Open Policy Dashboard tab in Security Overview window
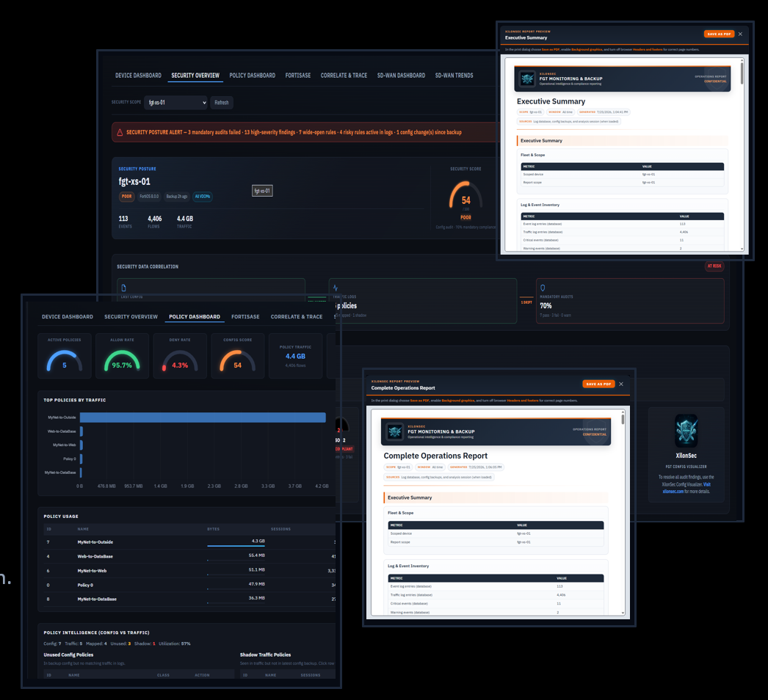This screenshot has height=700, width=768. click(x=253, y=76)
